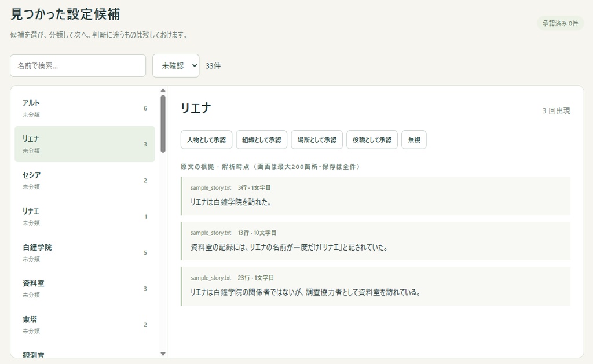This screenshot has width=593, height=364.
Task: Select セシア in the candidate list
Action: coord(85,181)
